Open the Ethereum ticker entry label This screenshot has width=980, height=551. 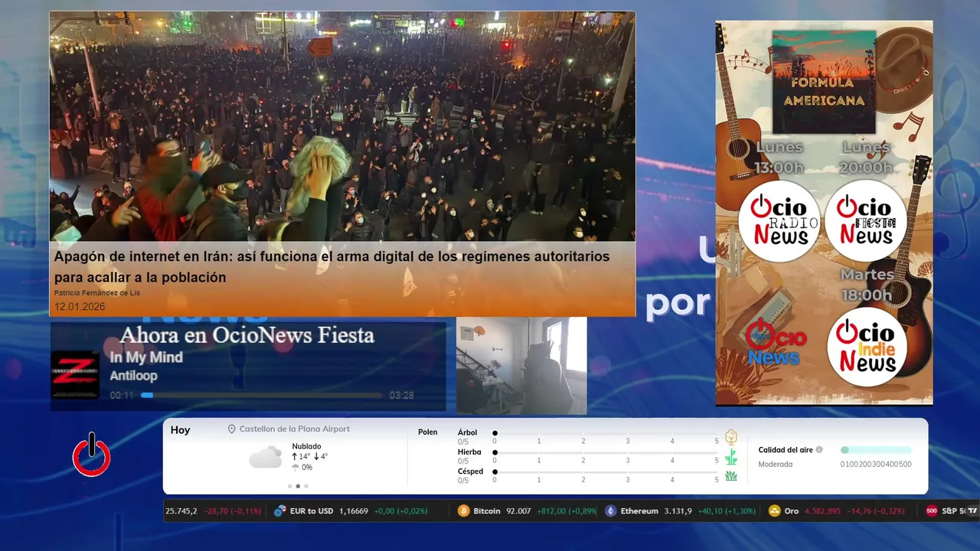point(639,510)
